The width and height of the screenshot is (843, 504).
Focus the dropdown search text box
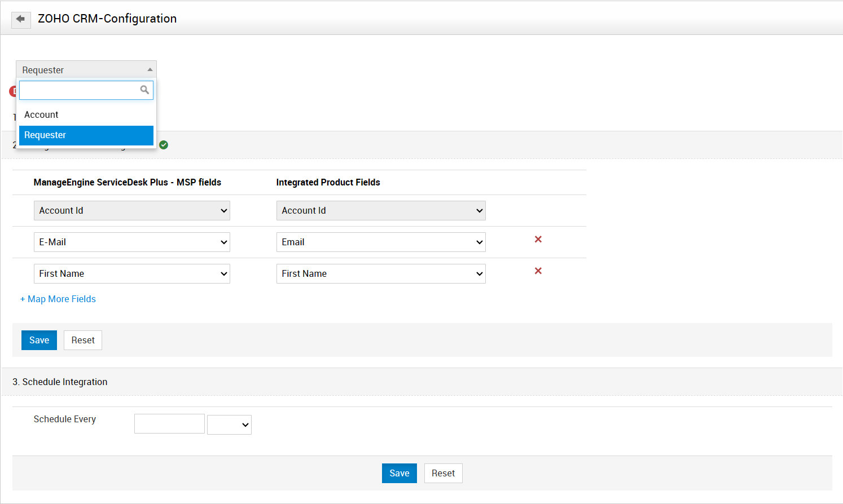coord(79,90)
